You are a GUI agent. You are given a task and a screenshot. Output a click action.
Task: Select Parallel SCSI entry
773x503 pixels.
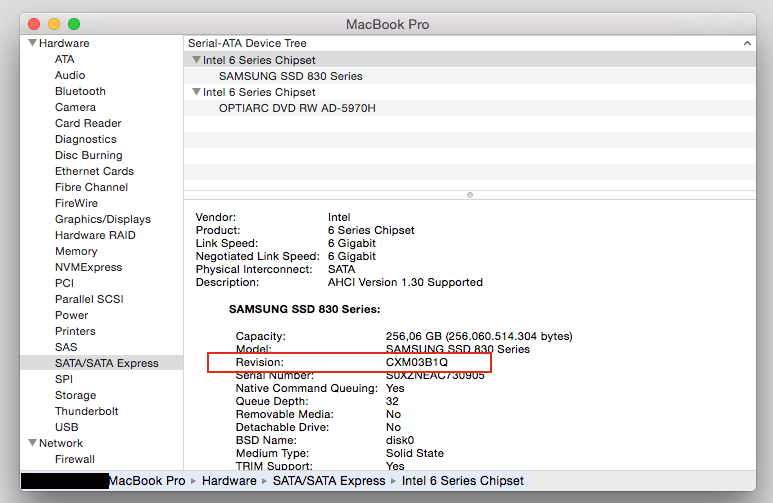point(89,299)
